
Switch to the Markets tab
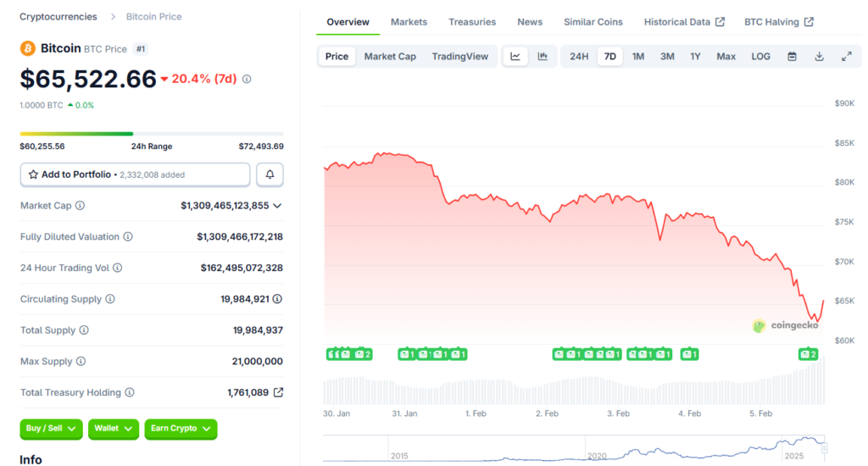(x=409, y=22)
